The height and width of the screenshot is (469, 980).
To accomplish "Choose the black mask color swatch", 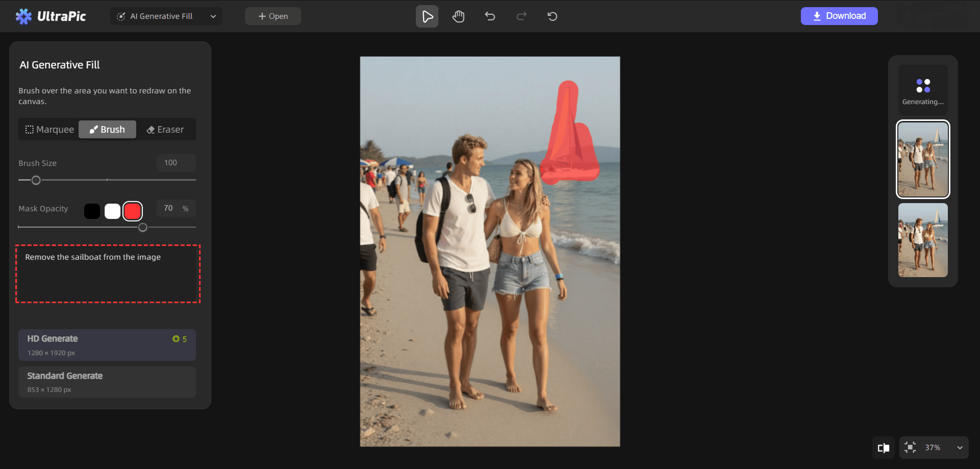I will coord(92,211).
